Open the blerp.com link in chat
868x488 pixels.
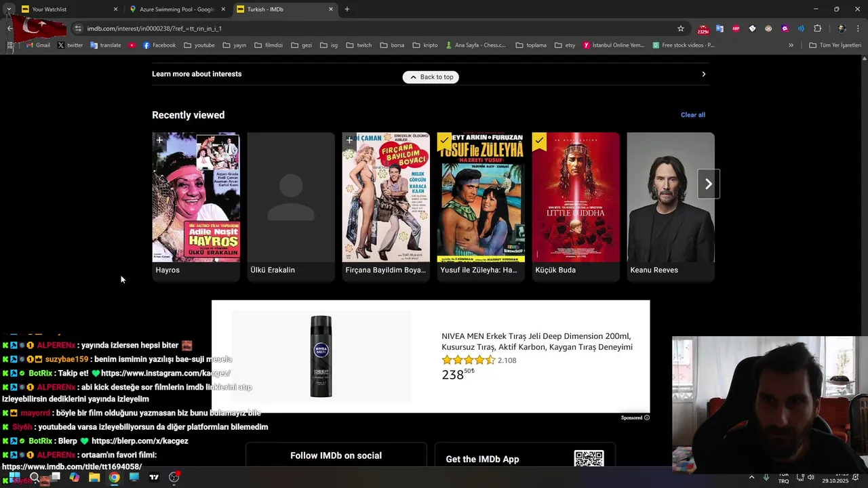pyautogui.click(x=140, y=441)
